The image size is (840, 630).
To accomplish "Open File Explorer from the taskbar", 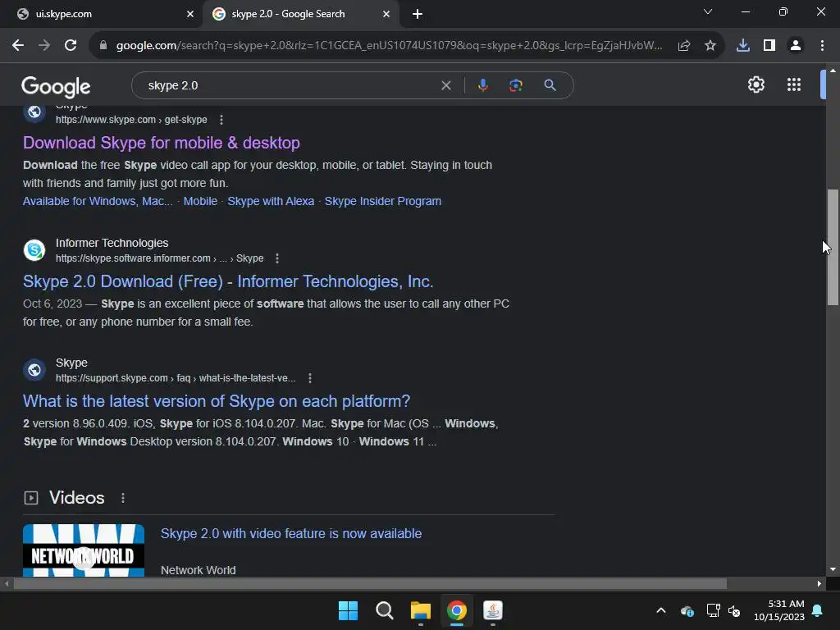I will pos(421,610).
